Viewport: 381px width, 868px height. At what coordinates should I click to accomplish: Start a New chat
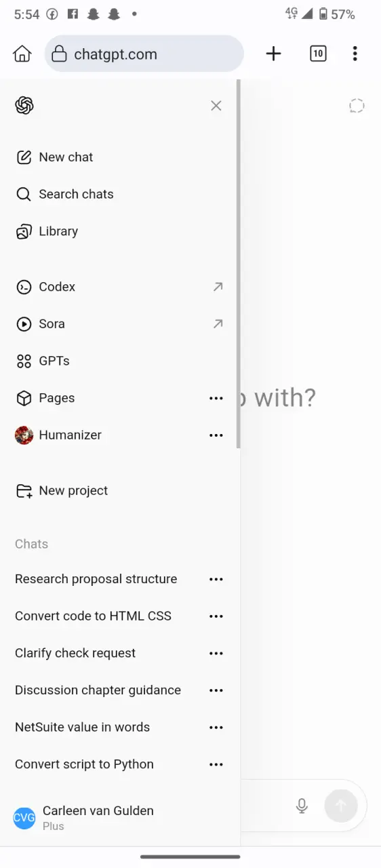119,157
